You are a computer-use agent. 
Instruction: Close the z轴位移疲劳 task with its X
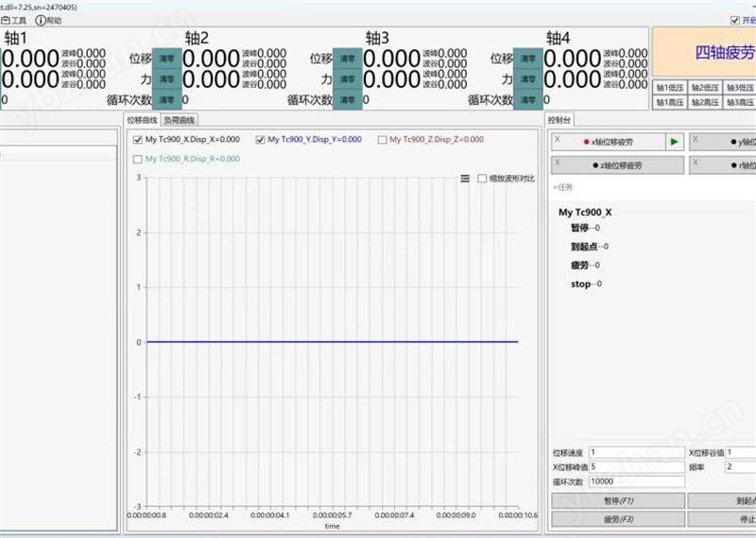pyautogui.click(x=558, y=162)
